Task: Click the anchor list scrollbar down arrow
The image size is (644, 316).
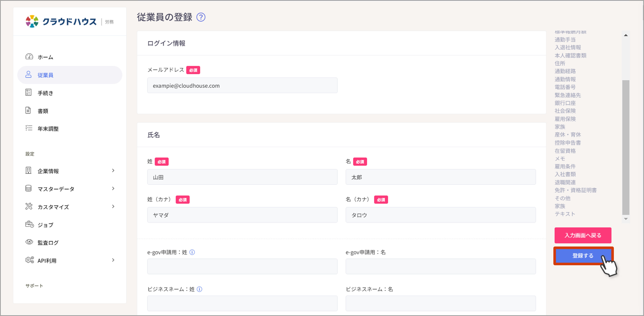Action: coord(626,219)
